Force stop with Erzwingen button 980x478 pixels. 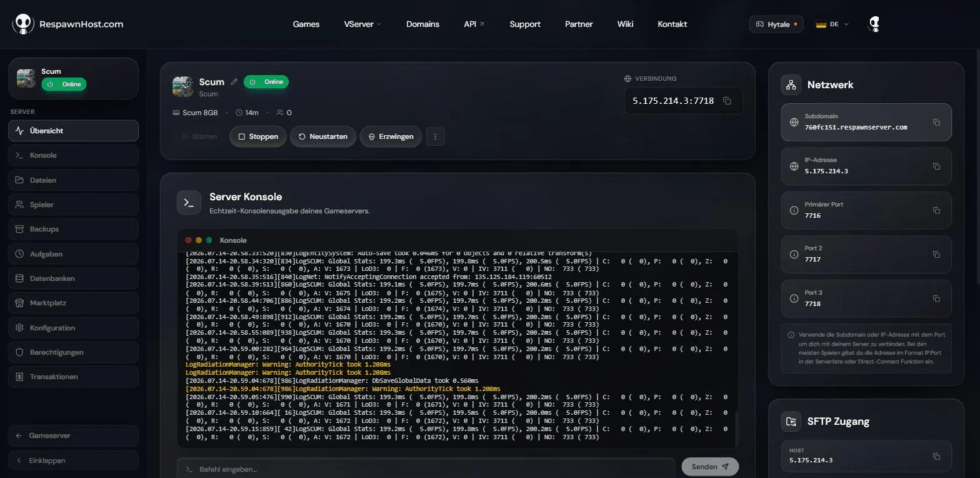pos(391,136)
